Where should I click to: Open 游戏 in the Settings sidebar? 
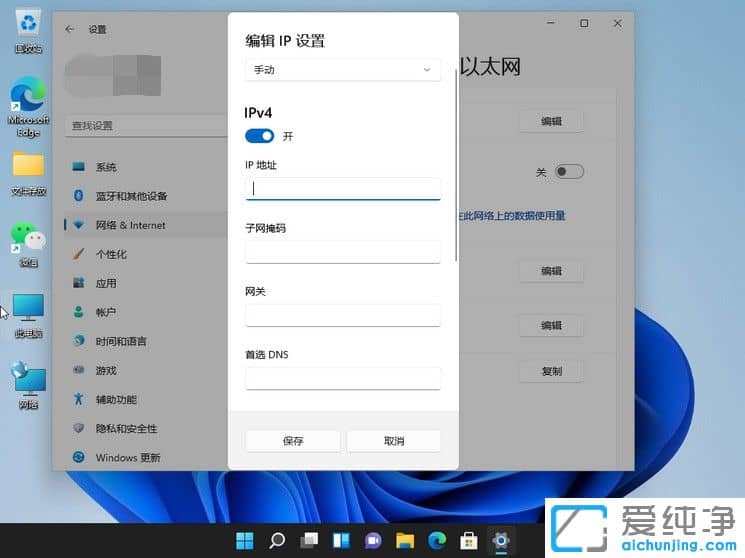tap(146, 370)
